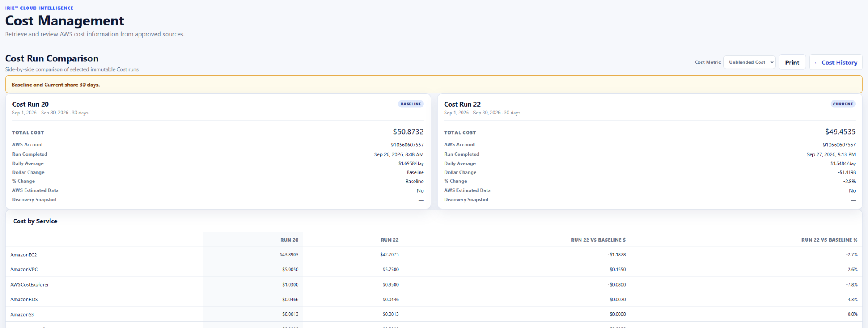This screenshot has height=328, width=868.
Task: Click AmazonVPC Run 22 cost $5.7500
Action: pyautogui.click(x=391, y=270)
